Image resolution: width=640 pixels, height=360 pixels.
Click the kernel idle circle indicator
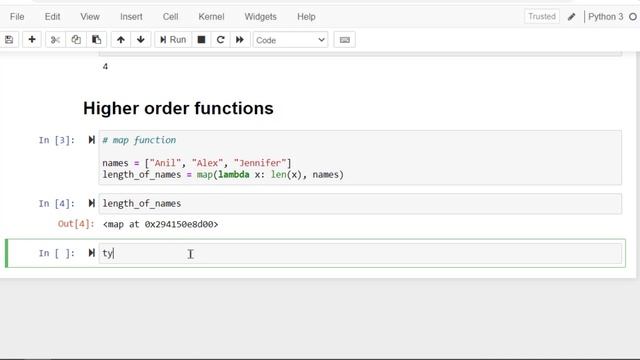(x=633, y=17)
